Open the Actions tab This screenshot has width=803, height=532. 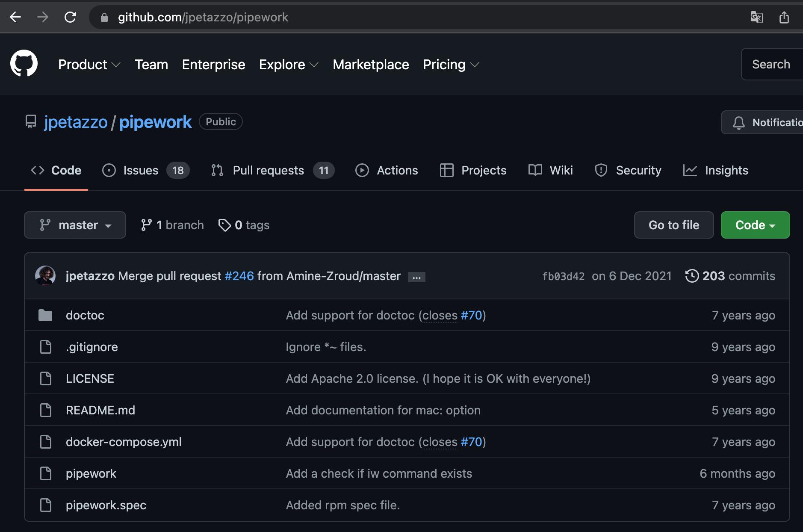tap(387, 170)
